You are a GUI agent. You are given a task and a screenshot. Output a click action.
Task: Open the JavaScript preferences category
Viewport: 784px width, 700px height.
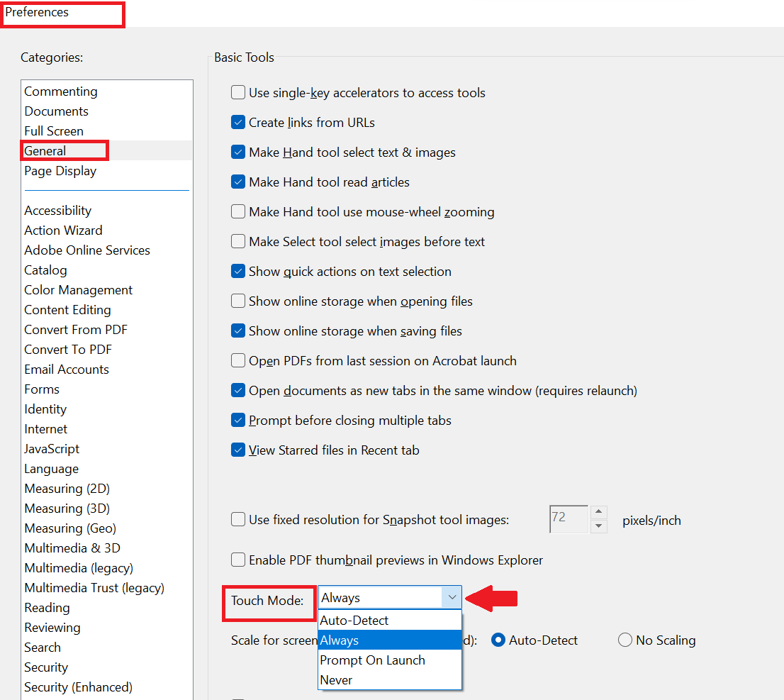(51, 448)
